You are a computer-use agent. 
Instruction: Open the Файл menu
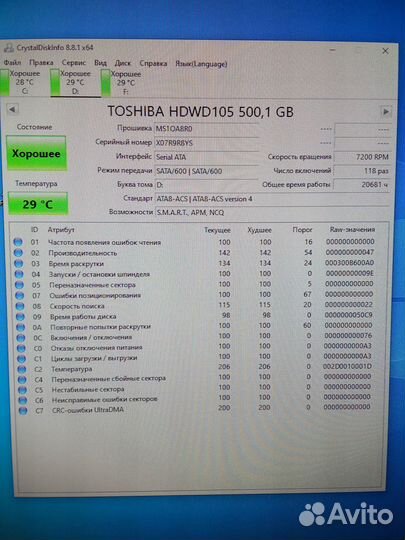tap(12, 63)
